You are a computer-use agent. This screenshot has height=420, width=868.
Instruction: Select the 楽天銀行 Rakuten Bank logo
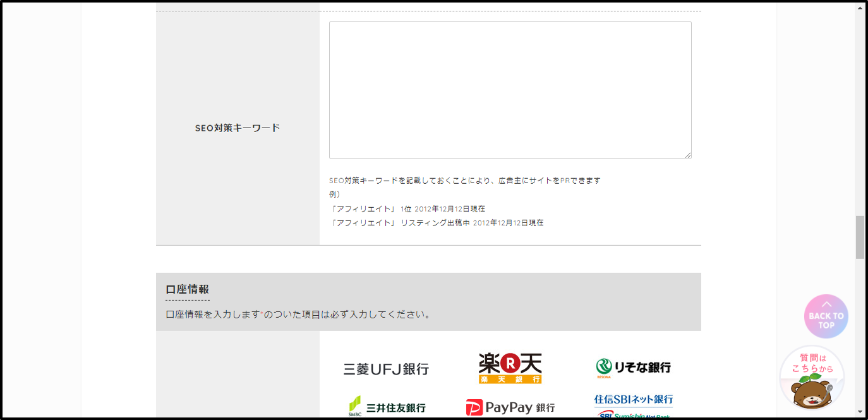click(510, 368)
